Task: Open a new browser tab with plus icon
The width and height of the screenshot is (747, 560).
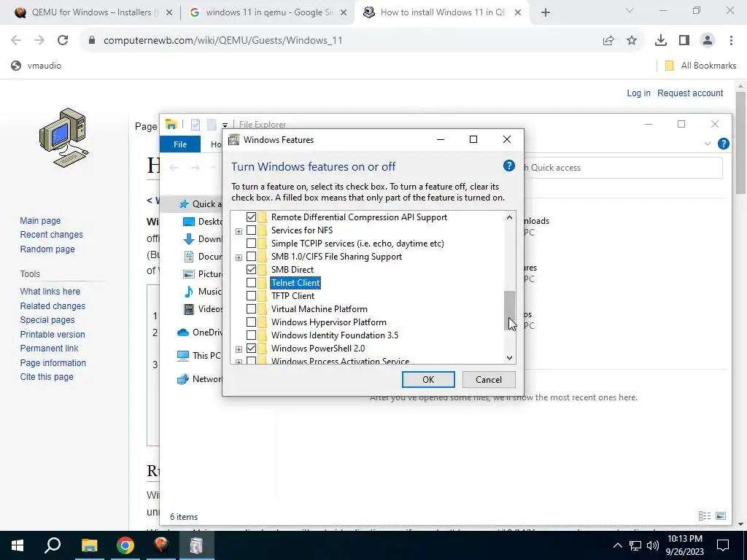Action: [546, 12]
